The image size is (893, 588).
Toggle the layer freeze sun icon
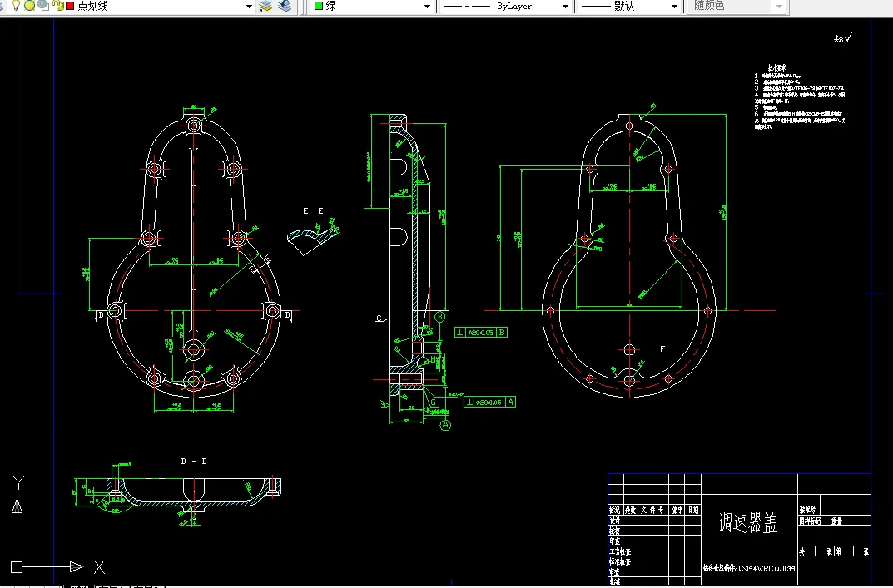[x=30, y=5]
